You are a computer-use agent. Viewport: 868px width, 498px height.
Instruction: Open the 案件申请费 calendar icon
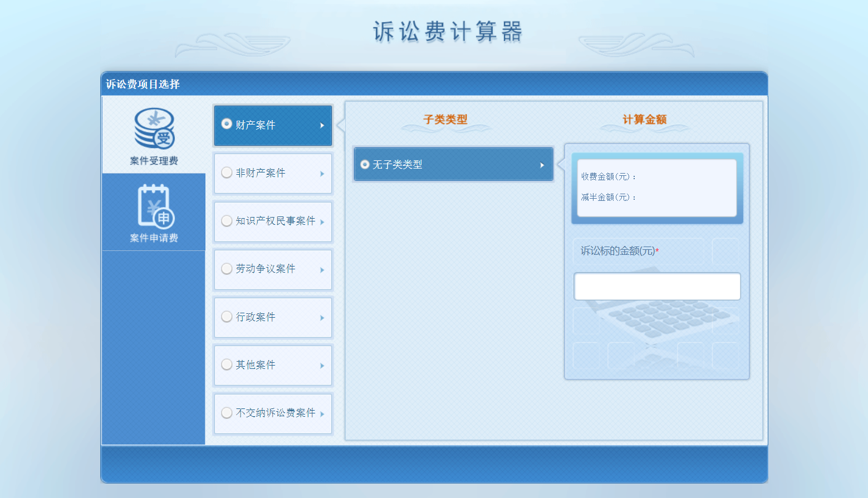155,206
